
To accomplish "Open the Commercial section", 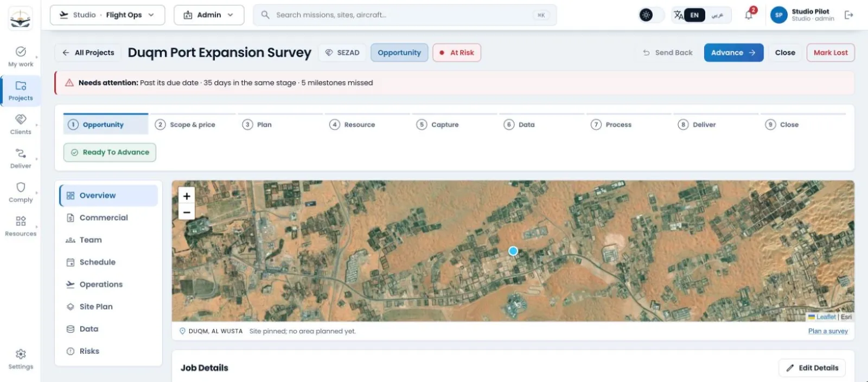I will (108, 218).
